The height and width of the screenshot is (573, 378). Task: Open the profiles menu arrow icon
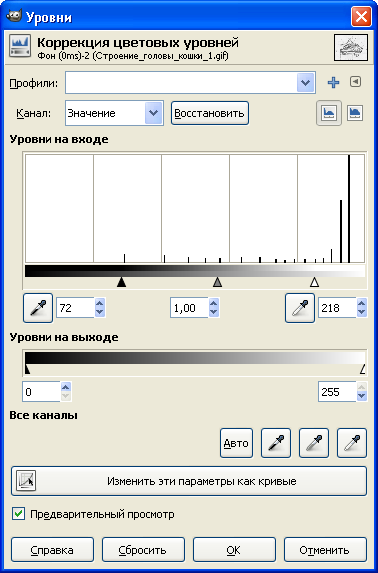point(355,81)
